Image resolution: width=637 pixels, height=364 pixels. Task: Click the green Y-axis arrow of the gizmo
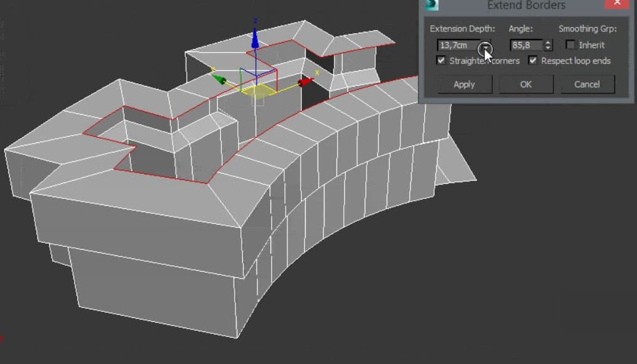click(x=220, y=78)
